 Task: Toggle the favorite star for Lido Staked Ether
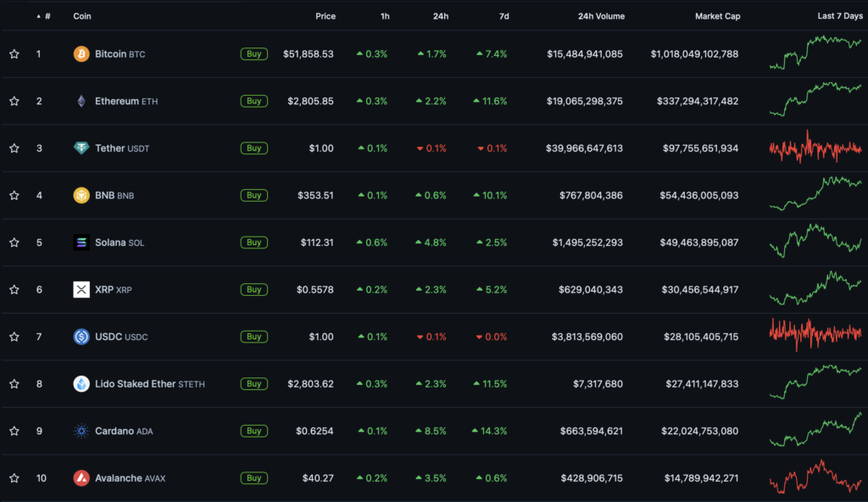(14, 384)
